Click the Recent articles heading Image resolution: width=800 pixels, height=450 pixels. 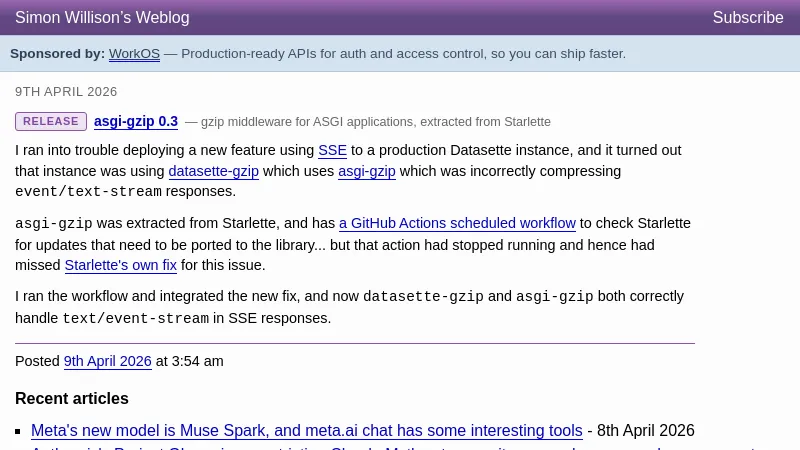pyautogui.click(x=72, y=399)
